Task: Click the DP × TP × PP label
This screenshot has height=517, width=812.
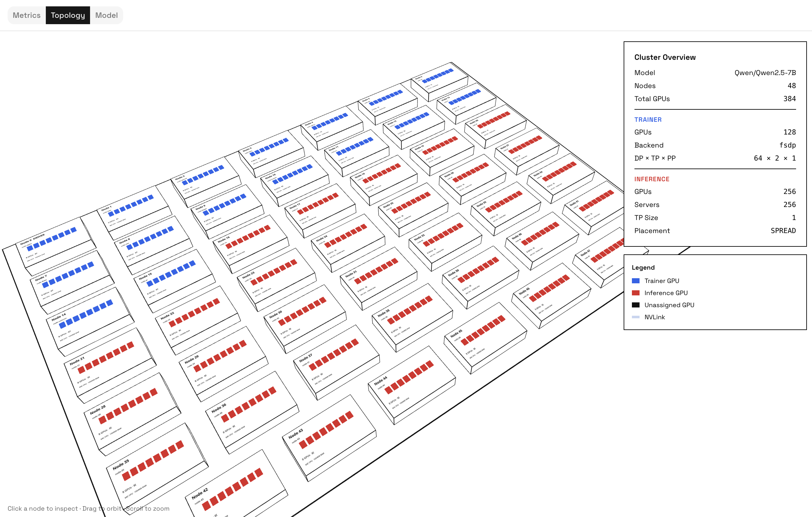Action: pyautogui.click(x=654, y=158)
